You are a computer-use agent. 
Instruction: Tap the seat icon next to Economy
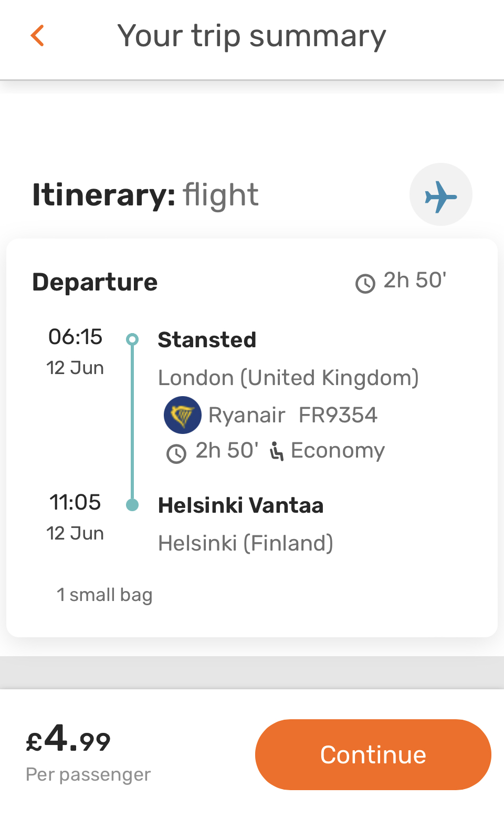[277, 451]
